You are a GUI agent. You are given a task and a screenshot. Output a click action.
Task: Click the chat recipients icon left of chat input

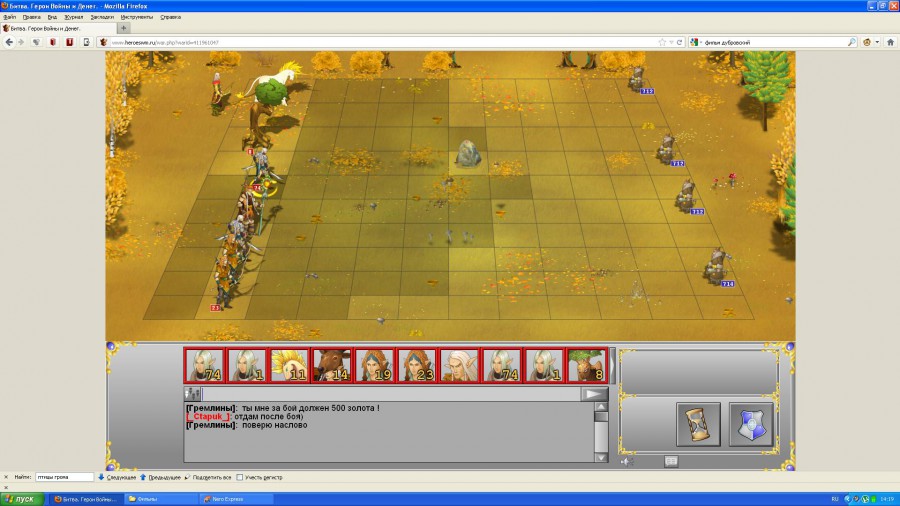192,394
